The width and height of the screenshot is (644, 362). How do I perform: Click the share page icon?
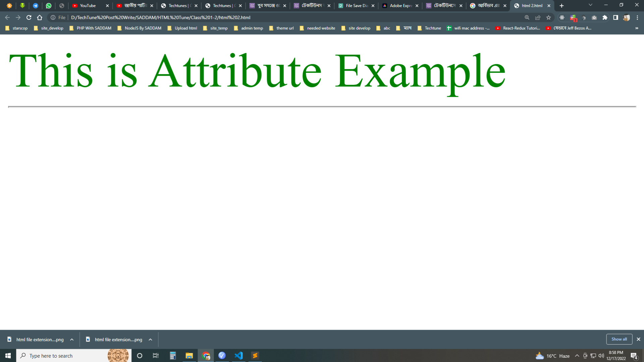point(538,17)
